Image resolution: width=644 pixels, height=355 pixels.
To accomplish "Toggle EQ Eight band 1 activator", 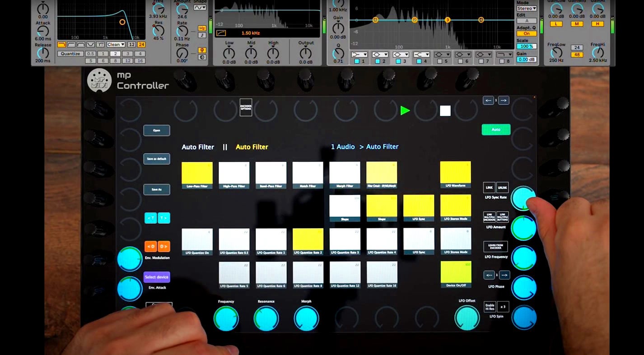I will click(356, 61).
